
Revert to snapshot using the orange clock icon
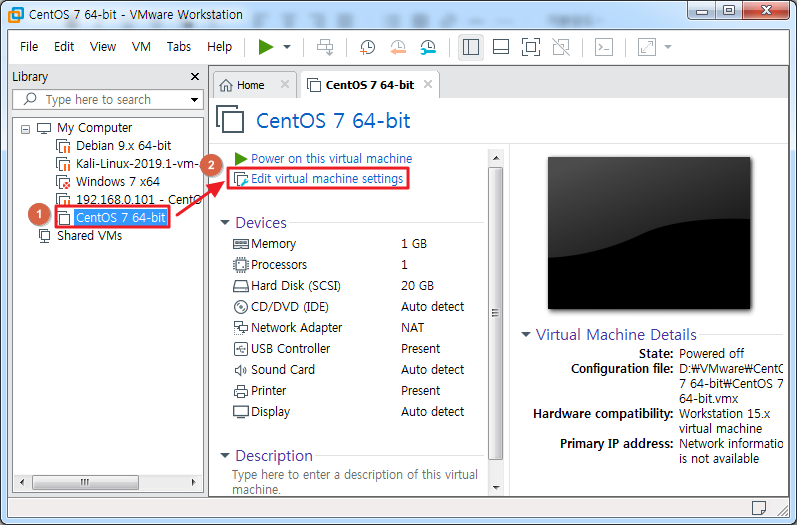point(397,47)
